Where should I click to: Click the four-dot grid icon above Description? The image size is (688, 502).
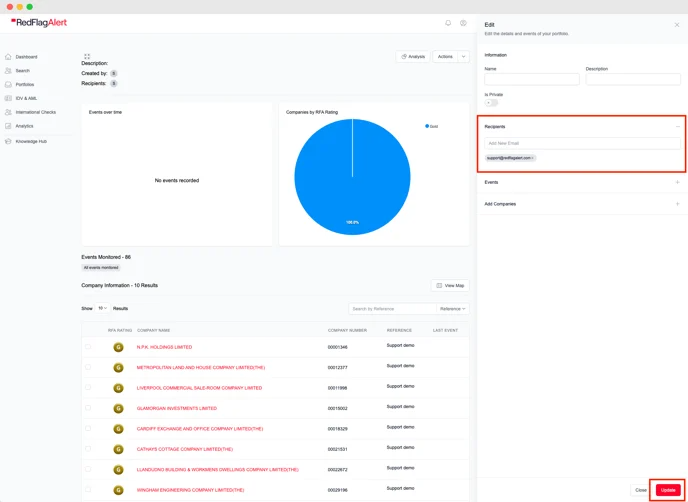(87, 56)
